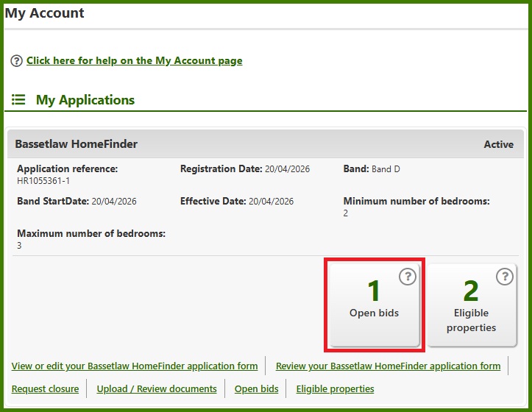Click the list icon beside My Applications
The height and width of the screenshot is (412, 532).
18,100
